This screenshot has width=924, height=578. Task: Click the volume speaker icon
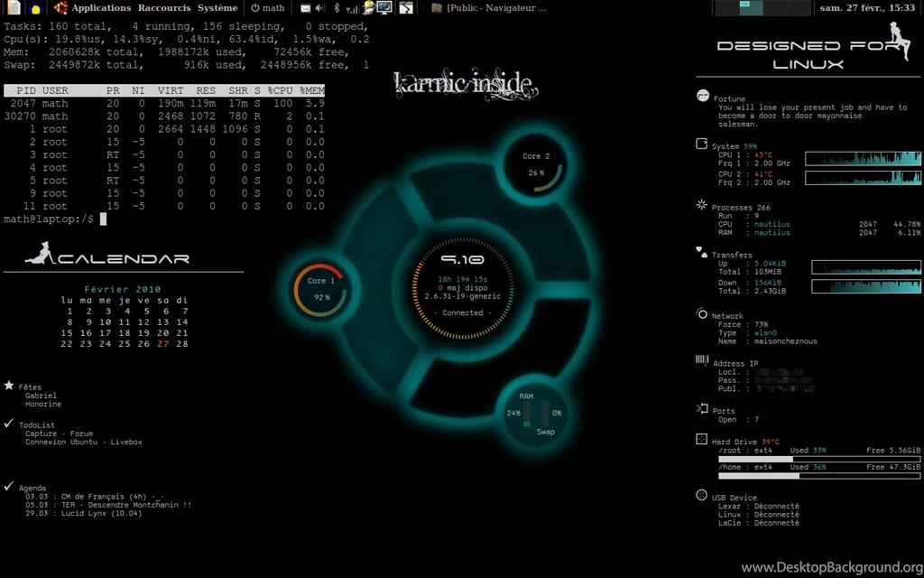tap(320, 8)
